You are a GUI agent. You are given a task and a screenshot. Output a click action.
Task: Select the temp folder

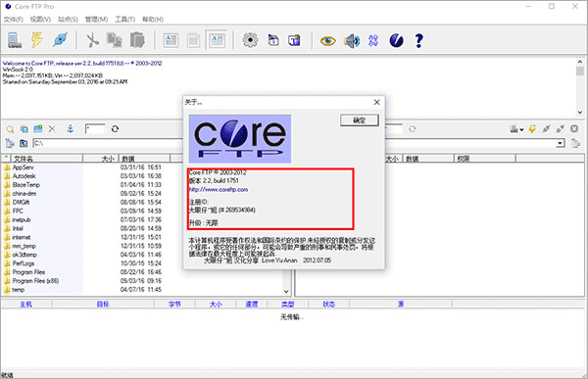18,290
